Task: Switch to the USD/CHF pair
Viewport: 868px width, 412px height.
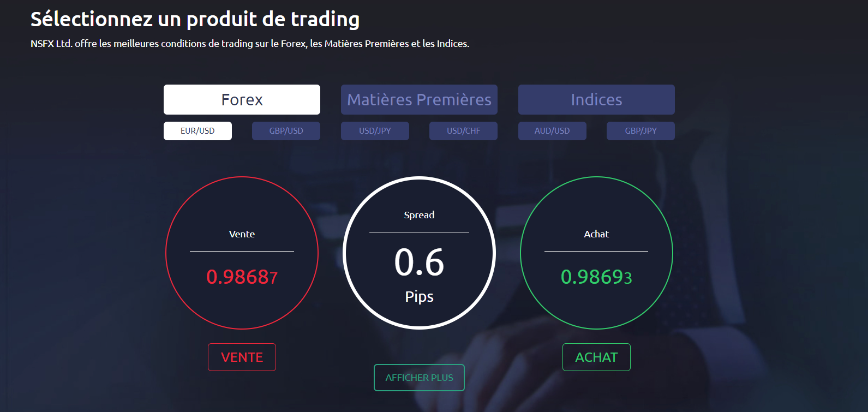Action: 463,131
